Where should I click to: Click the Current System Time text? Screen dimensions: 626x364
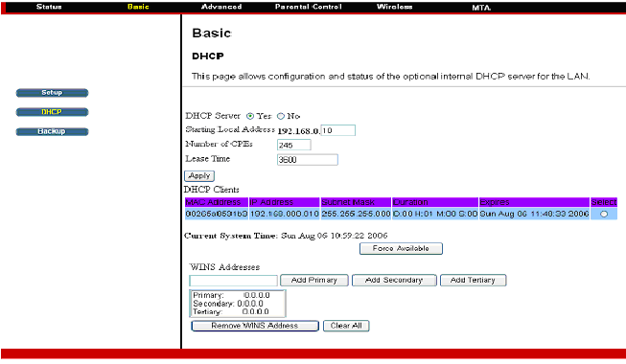point(286,236)
